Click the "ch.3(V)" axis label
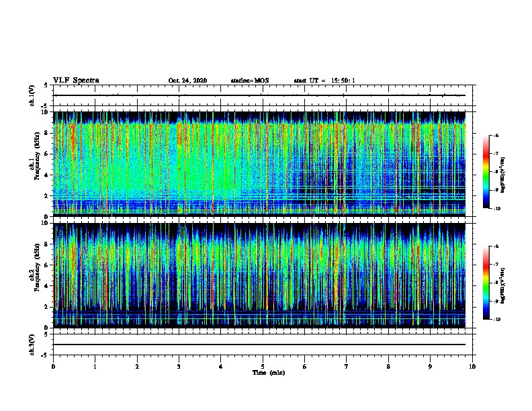 32,345
